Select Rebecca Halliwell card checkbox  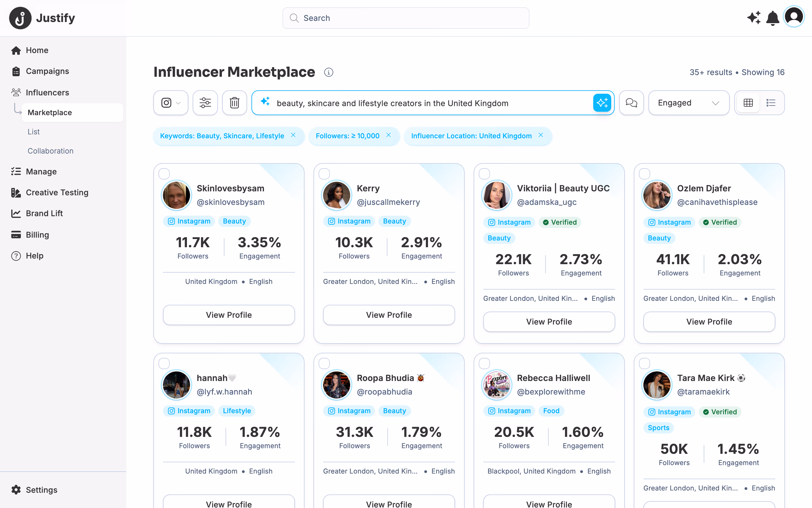point(484,363)
